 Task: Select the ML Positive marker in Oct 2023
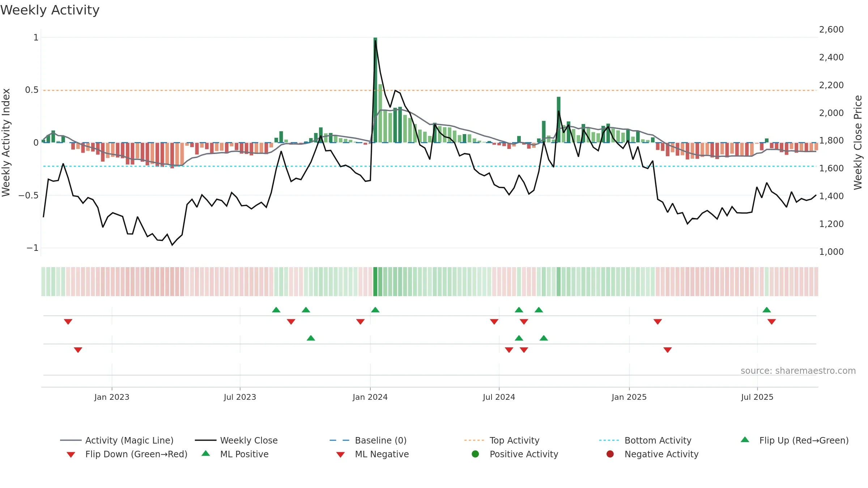pyautogui.click(x=311, y=338)
